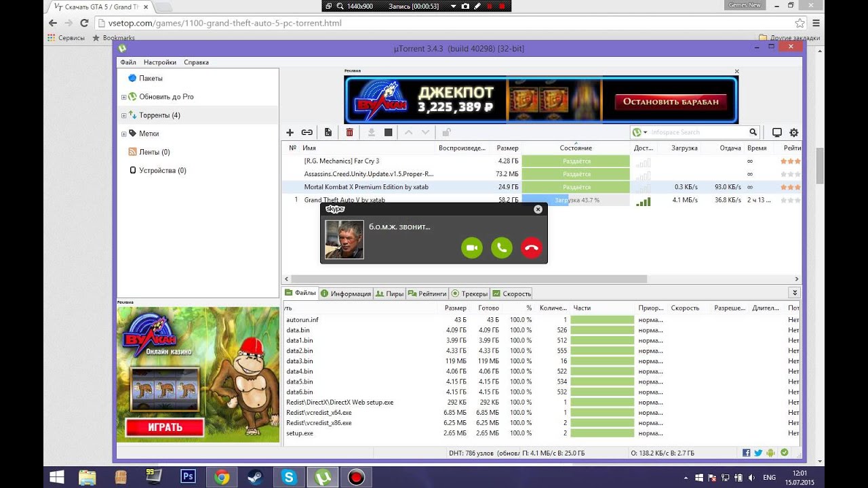
Task: Bookmark page with Chrome star icon
Action: point(800,23)
